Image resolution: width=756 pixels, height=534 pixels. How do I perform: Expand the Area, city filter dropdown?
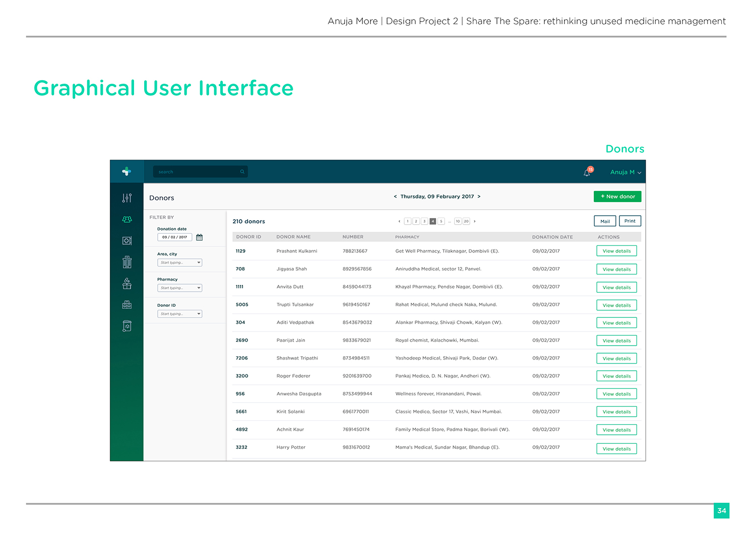180,262
